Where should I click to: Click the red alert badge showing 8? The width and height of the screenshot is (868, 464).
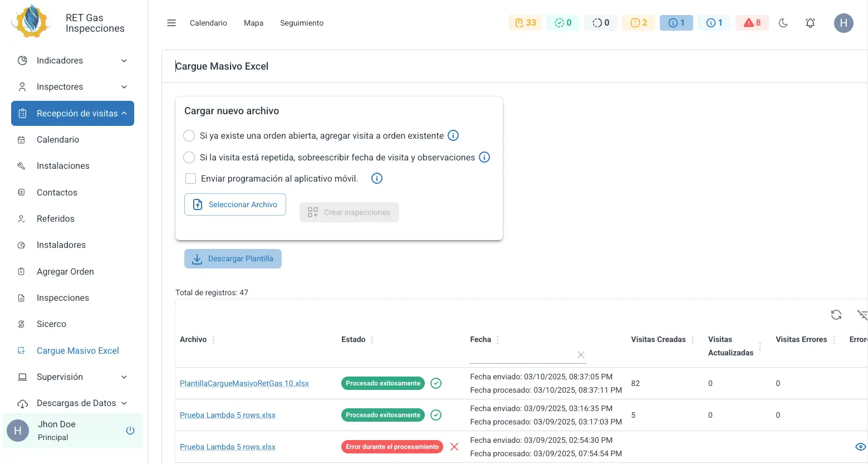tap(752, 23)
